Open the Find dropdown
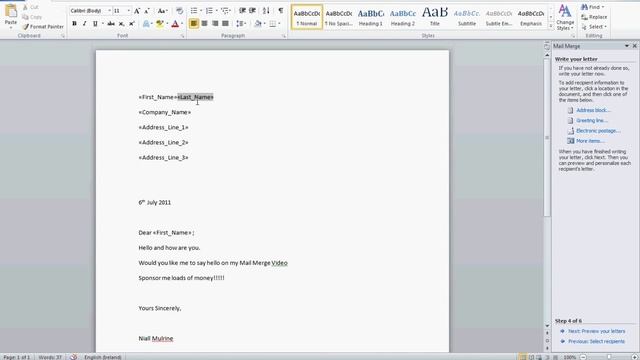 pos(592,7)
